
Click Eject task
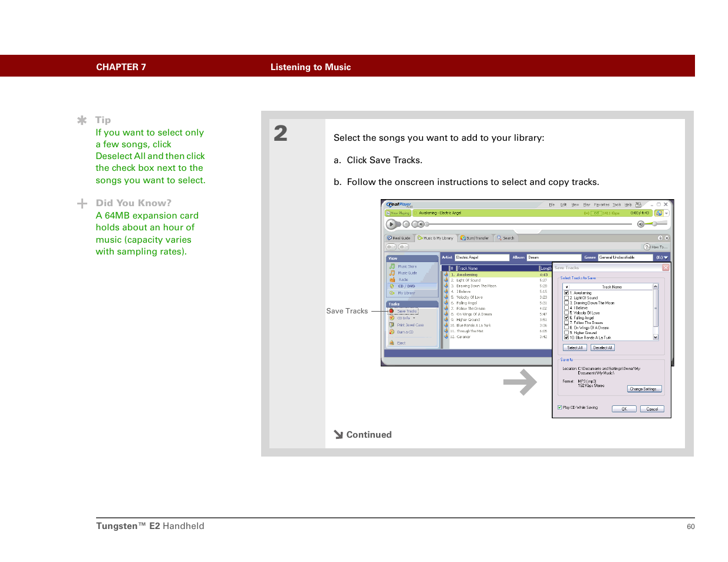(397, 343)
